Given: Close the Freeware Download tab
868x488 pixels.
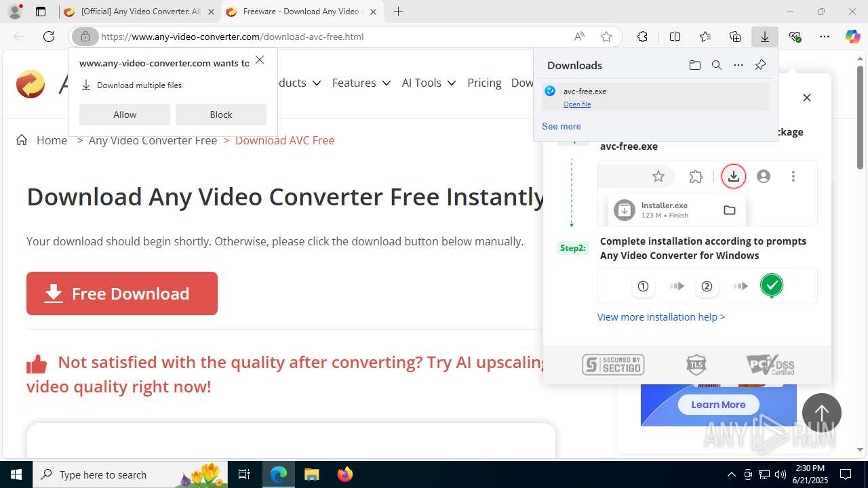Looking at the screenshot, I should [x=373, y=12].
